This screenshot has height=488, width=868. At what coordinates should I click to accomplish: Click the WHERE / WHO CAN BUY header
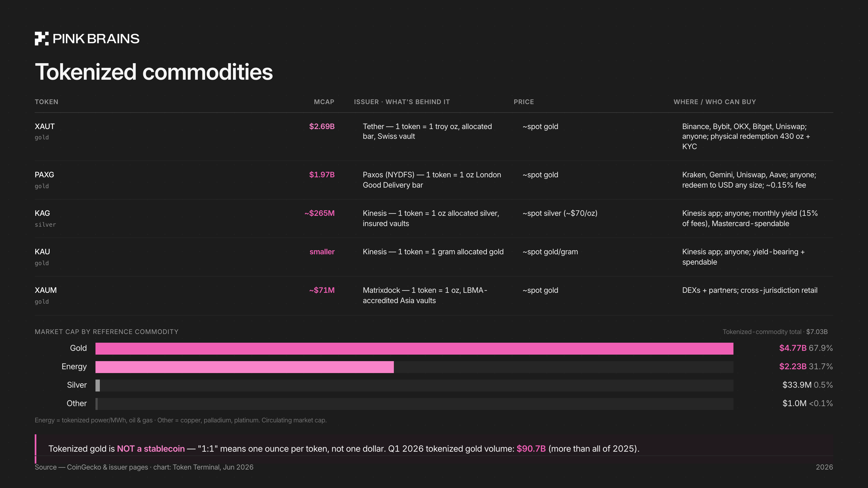(x=715, y=102)
